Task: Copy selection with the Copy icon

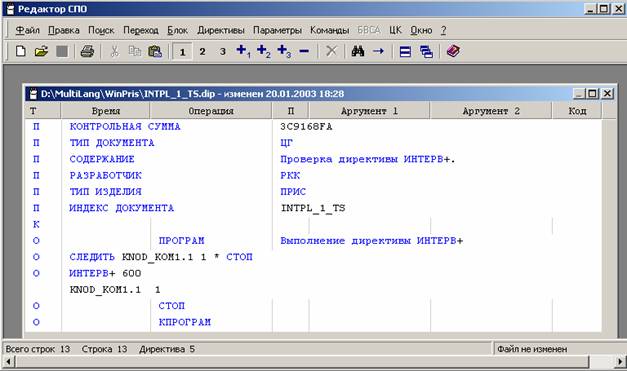Action: point(134,51)
